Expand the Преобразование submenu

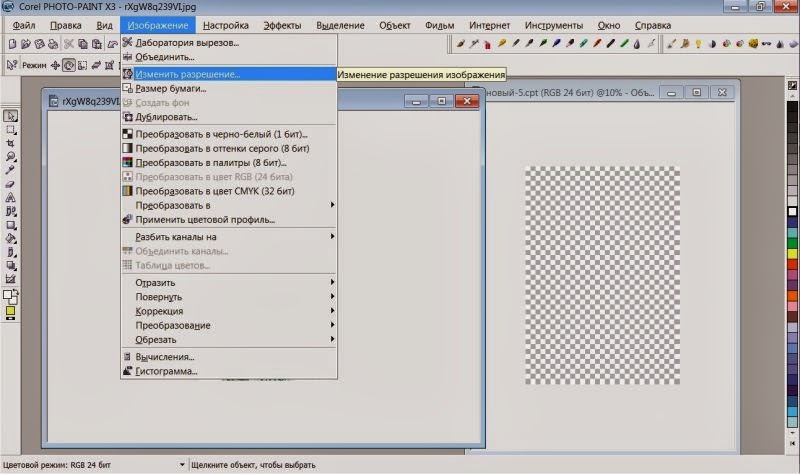229,325
